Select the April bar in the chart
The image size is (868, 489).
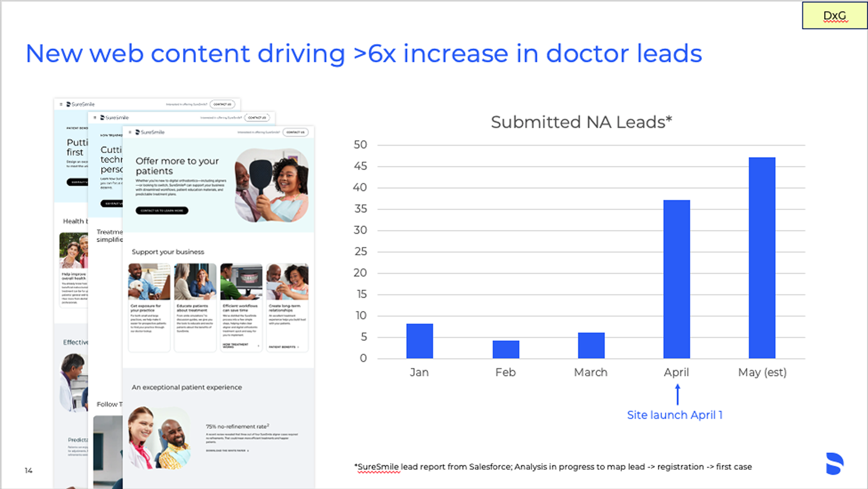point(676,279)
